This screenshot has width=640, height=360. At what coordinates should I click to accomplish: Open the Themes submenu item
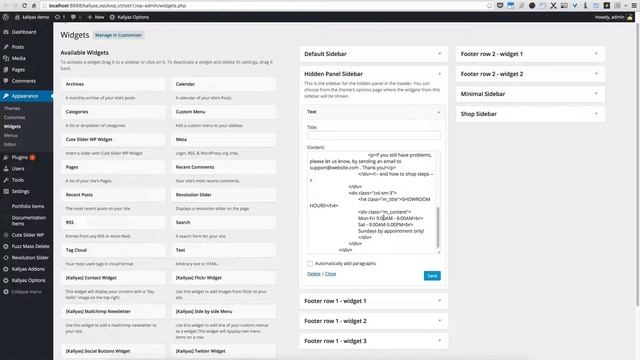[x=12, y=109]
